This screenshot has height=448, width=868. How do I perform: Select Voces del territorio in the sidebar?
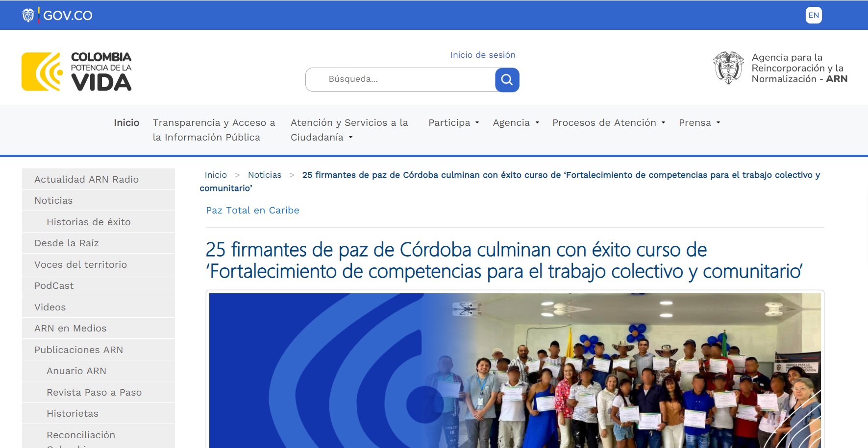[99, 264]
